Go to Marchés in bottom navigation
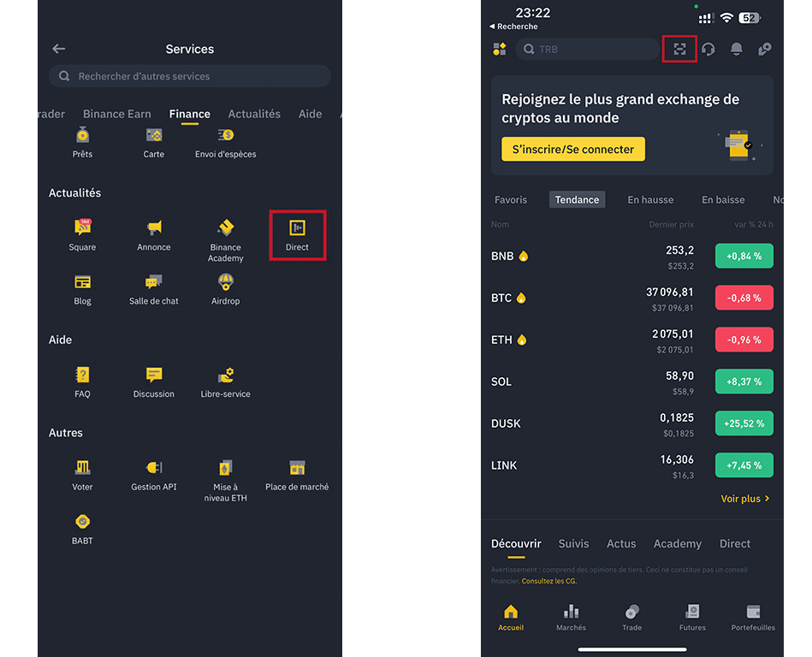Screen dimensions: 812x657 point(572,618)
